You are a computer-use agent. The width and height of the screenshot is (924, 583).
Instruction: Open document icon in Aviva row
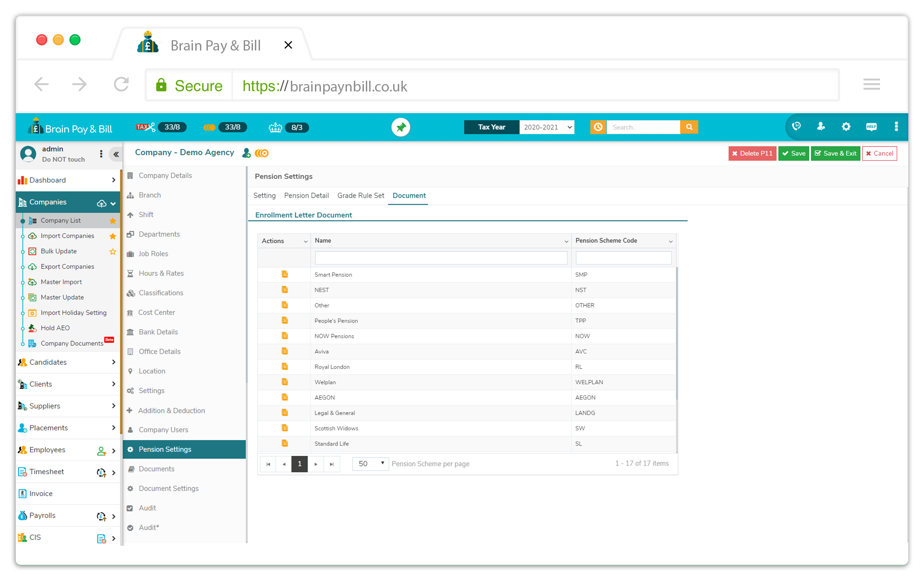[x=285, y=351]
